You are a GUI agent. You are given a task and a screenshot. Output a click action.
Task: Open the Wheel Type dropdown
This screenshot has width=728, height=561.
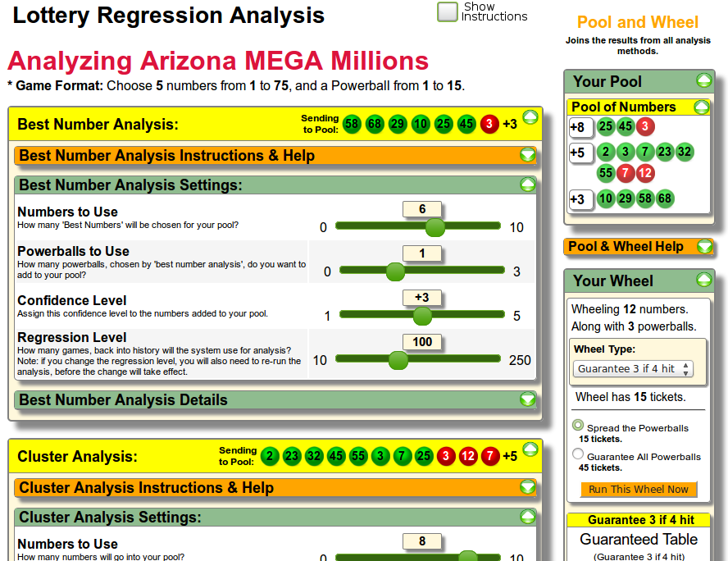click(633, 369)
